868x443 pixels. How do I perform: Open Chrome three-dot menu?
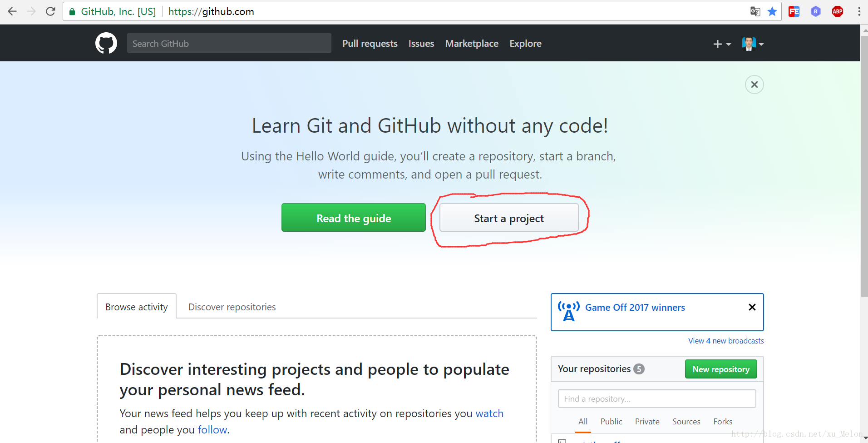pos(859,11)
